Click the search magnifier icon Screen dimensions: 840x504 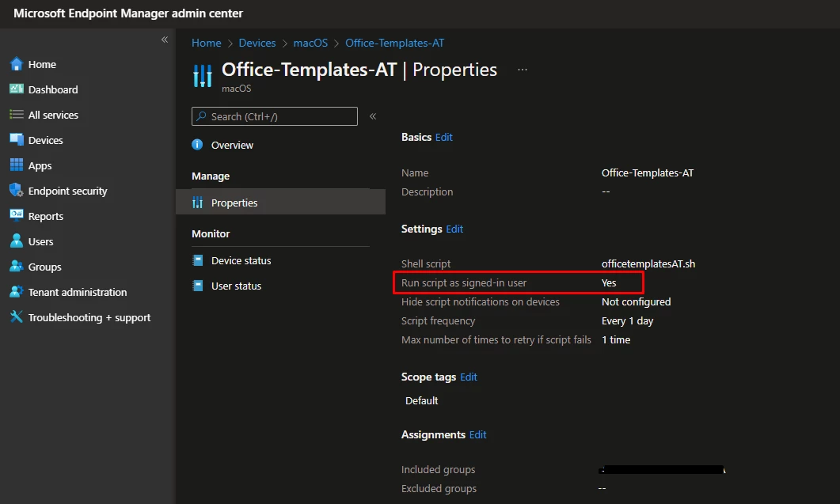pyautogui.click(x=201, y=116)
